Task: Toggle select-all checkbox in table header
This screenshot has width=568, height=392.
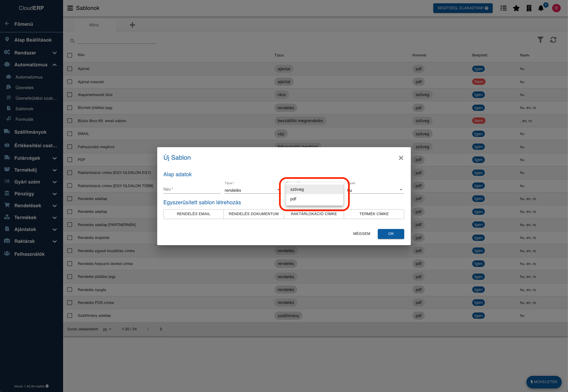Action: [x=70, y=55]
